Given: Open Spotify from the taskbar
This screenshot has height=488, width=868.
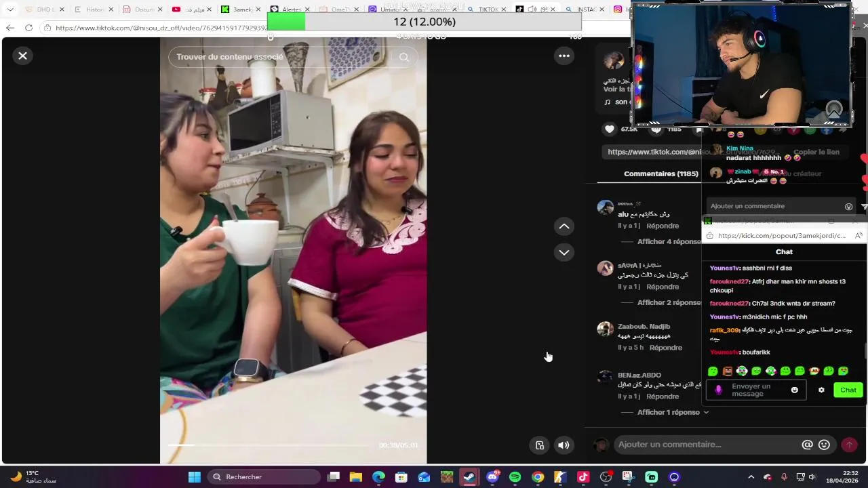Looking at the screenshot, I should [x=515, y=477].
